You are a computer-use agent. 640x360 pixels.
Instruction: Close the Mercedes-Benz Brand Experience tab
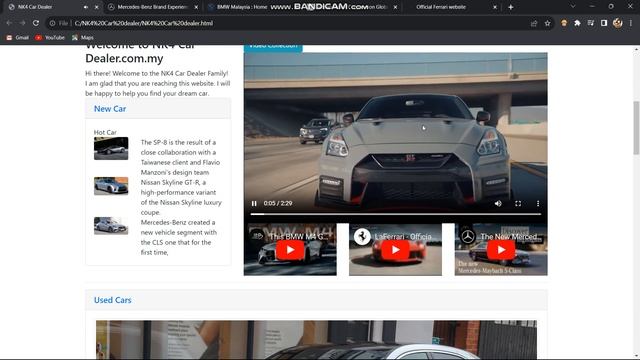[196, 7]
